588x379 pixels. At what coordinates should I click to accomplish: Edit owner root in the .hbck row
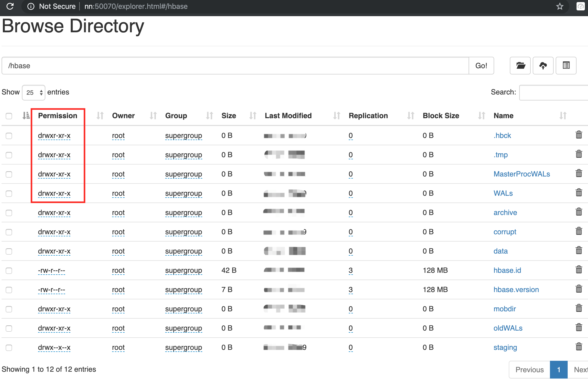tap(118, 135)
